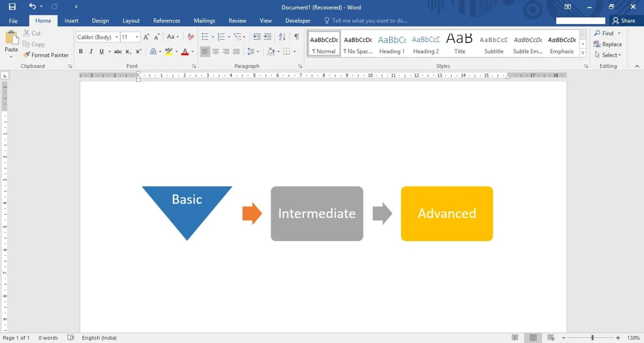
Task: Sort paragraphs with the A-Z icon
Action: 282,37
